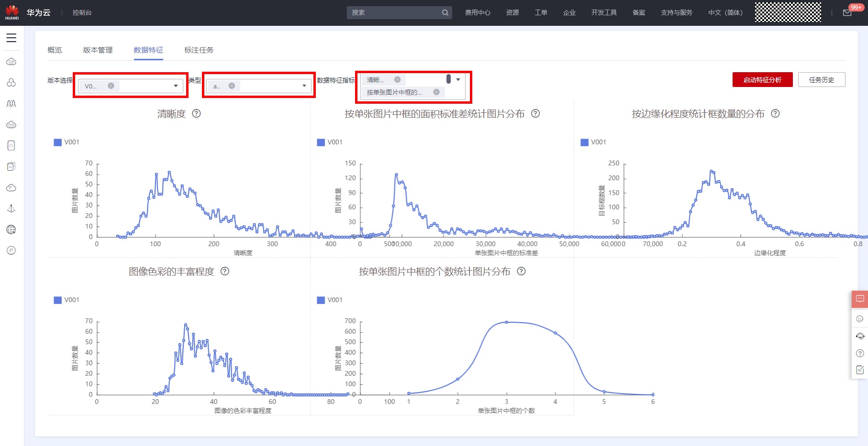Switch to the 标注任务 tab
The width and height of the screenshot is (868, 446).
[199, 50]
